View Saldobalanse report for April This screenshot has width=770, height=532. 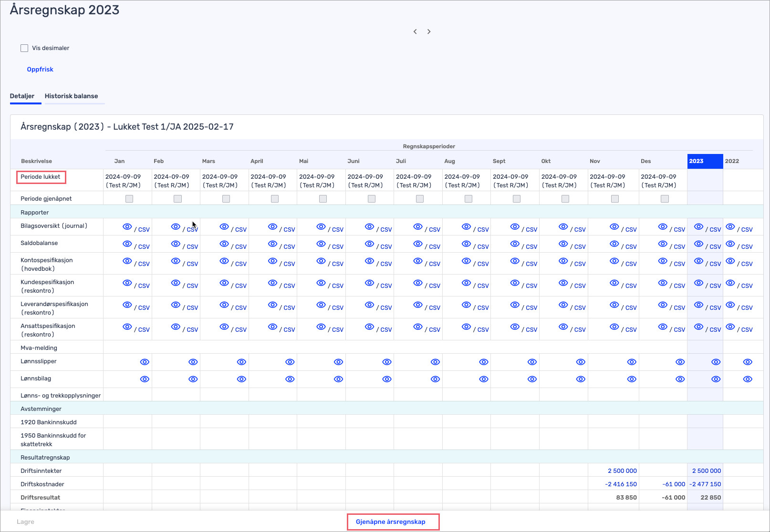click(x=272, y=244)
